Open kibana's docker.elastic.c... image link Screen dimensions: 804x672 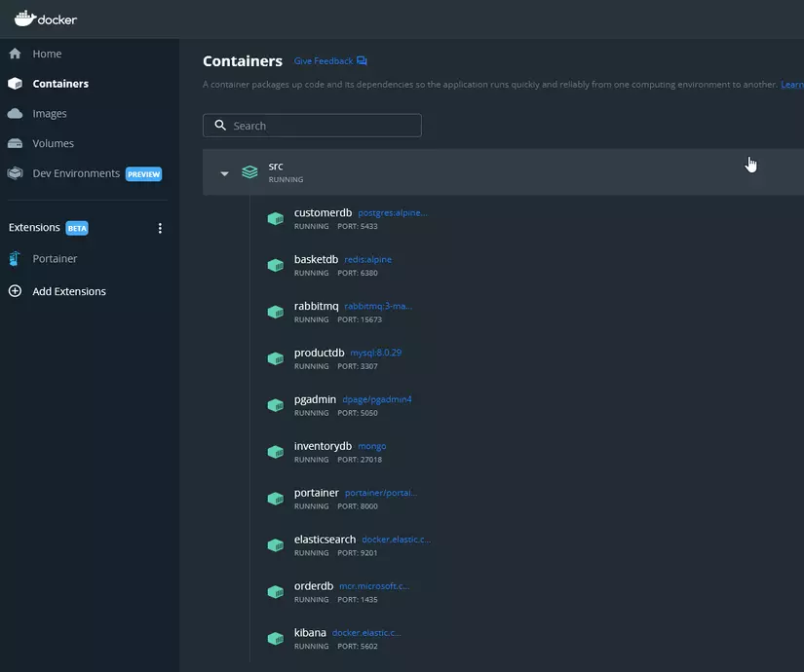pos(366,632)
